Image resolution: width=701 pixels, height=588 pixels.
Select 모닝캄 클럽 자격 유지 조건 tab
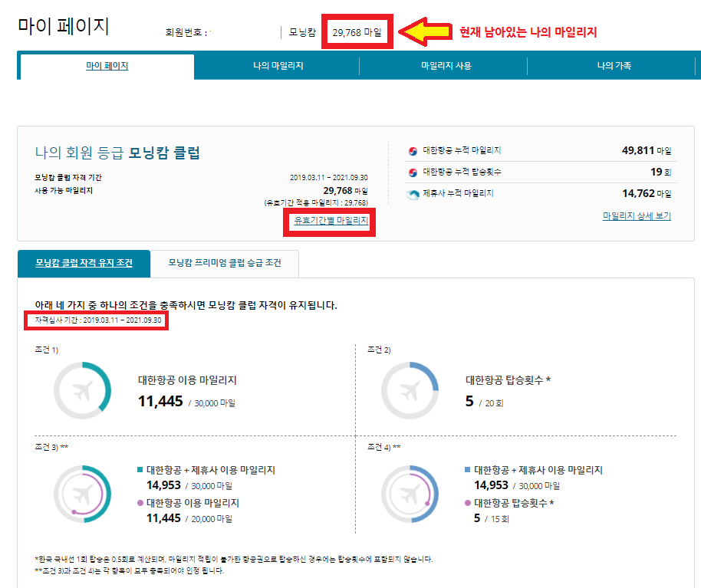coord(84,263)
